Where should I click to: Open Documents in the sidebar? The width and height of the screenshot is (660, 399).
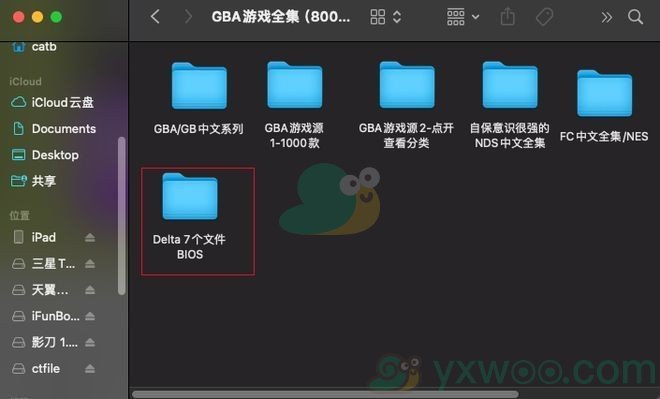tap(54, 128)
